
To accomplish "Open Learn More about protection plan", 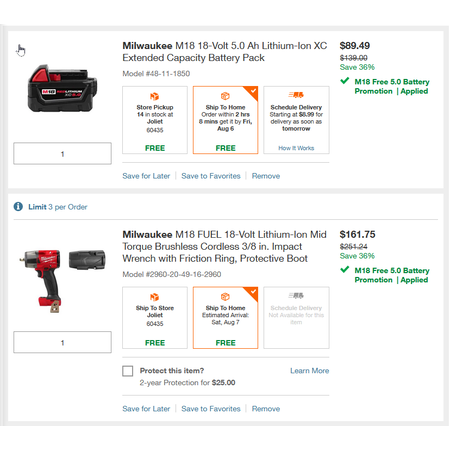I will pos(309,371).
